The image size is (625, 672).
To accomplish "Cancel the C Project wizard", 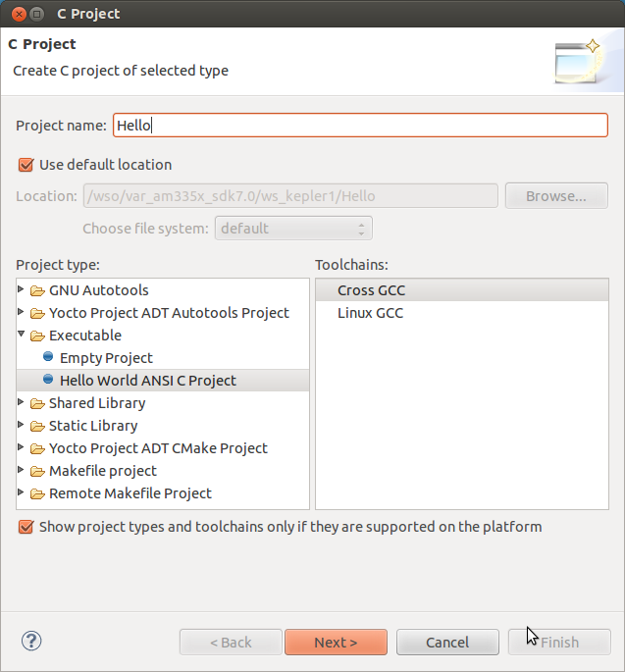I will [x=447, y=643].
